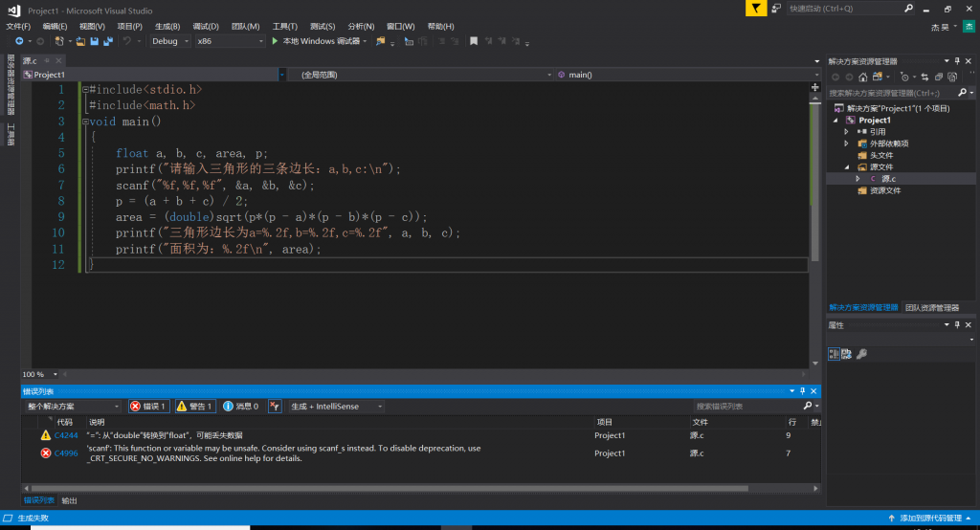Open the 生成(B) menu
Screen dimensions: 980x530
click(x=167, y=26)
